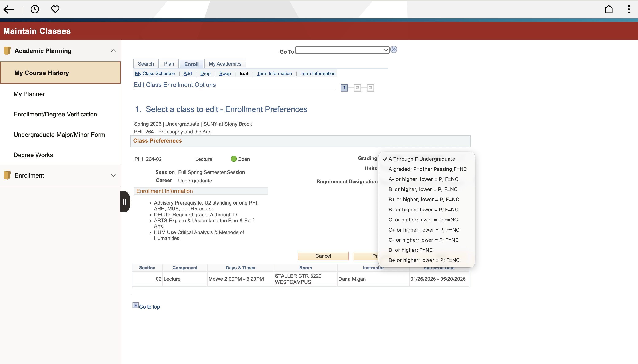Screen dimensions: 638x364
Task: Click the Go To double-arrow button
Action: coord(394,50)
